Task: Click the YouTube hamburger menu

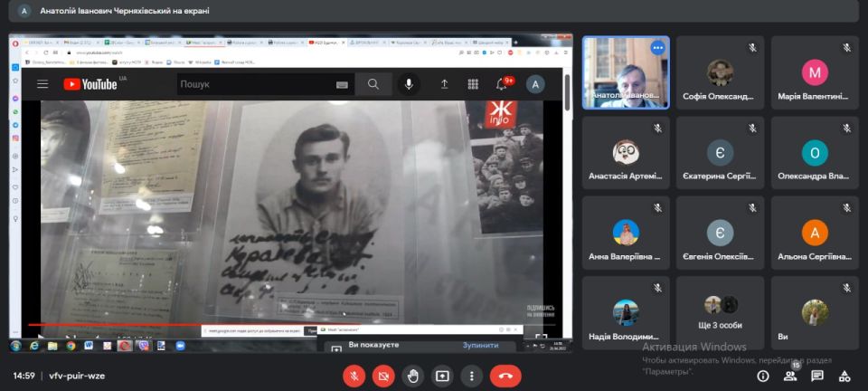Action: click(x=42, y=84)
